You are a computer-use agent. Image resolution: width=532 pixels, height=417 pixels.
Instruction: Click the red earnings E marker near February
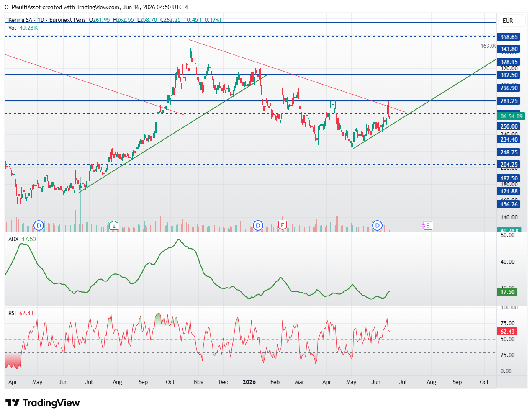click(283, 225)
